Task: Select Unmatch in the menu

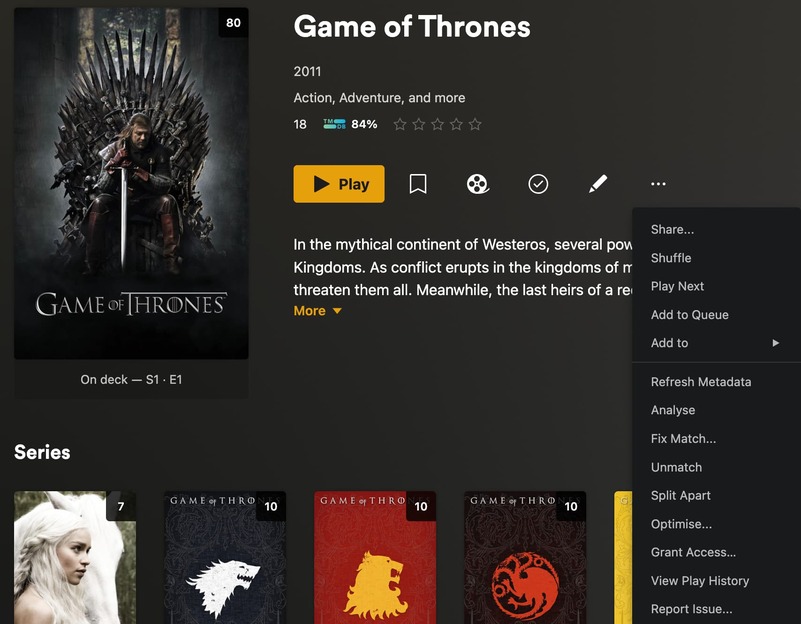Action: click(716, 467)
